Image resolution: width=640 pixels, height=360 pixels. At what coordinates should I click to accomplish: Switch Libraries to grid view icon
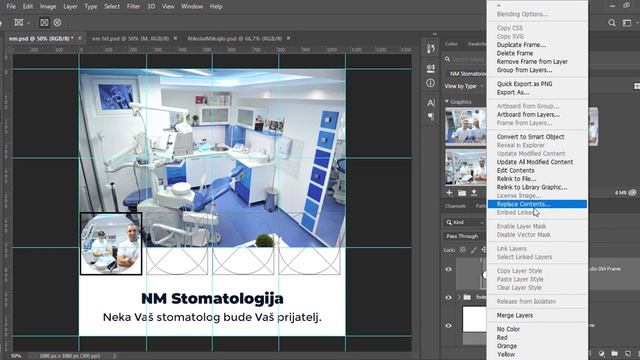pyautogui.click(x=637, y=86)
